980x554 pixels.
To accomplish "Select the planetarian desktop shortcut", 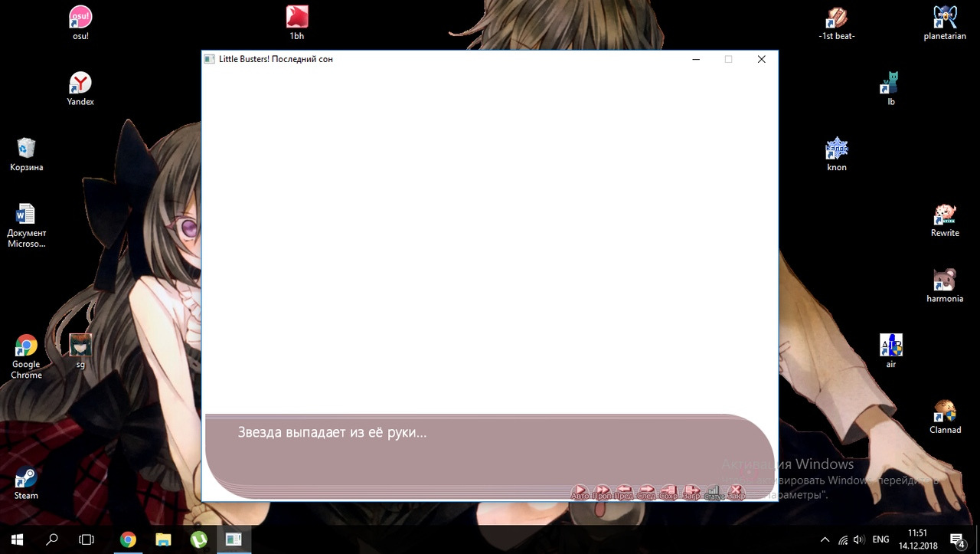I will coord(945,22).
